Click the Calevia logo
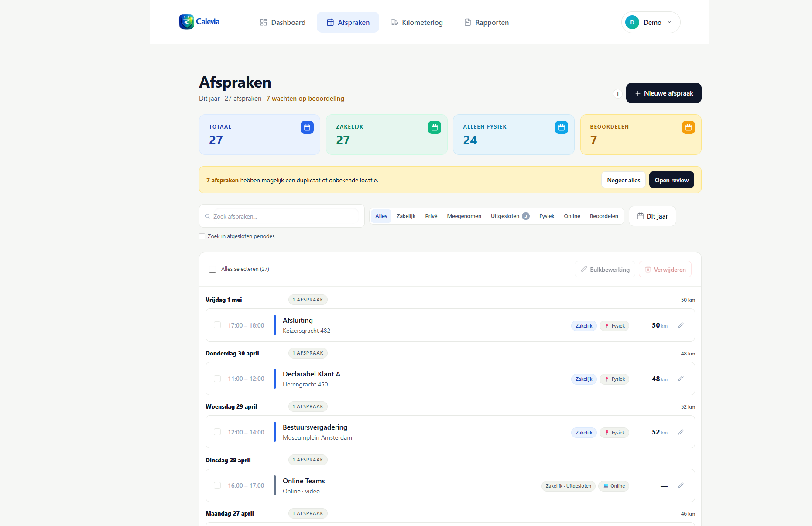 coord(199,22)
